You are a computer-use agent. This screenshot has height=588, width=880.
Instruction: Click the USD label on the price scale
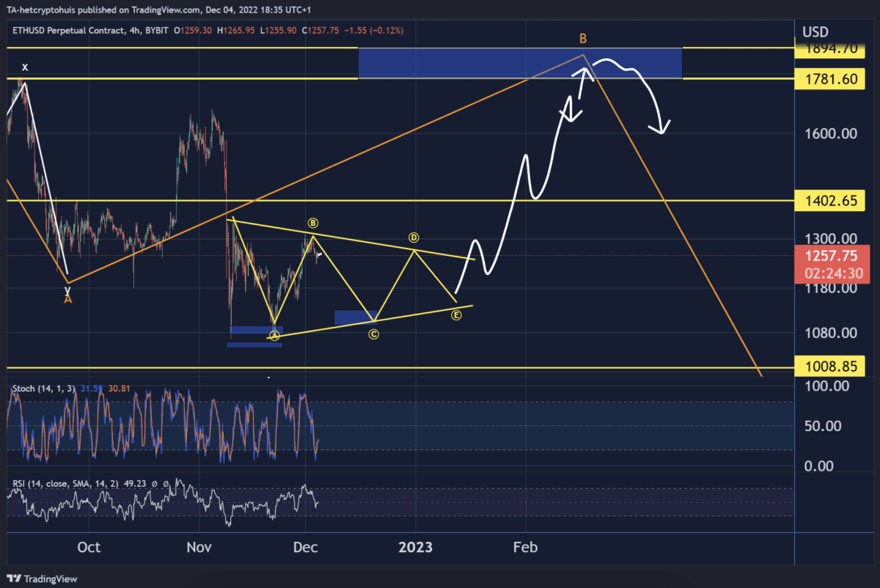tap(815, 32)
